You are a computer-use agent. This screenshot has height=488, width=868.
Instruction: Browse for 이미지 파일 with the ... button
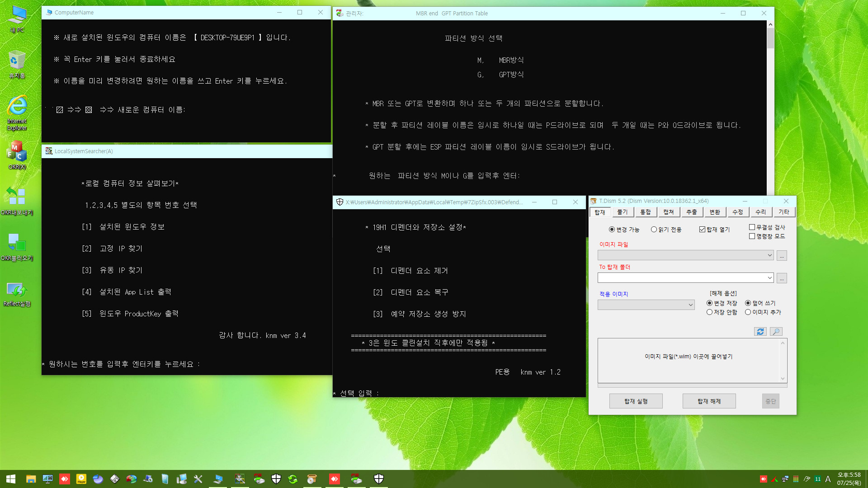point(782,256)
